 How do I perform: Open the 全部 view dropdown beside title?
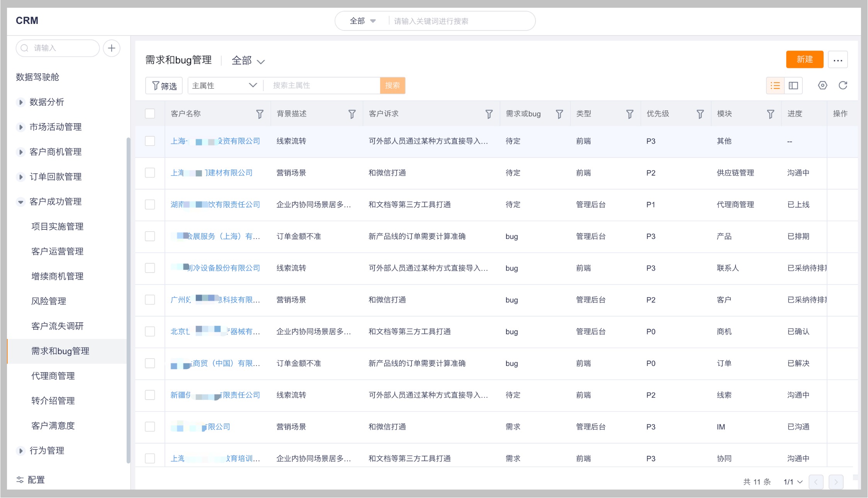point(248,61)
